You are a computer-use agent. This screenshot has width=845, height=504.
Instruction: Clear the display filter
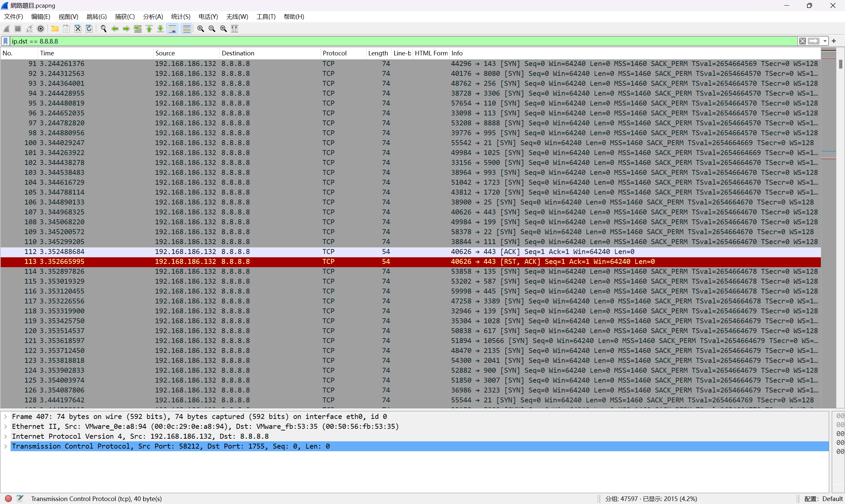tap(802, 41)
